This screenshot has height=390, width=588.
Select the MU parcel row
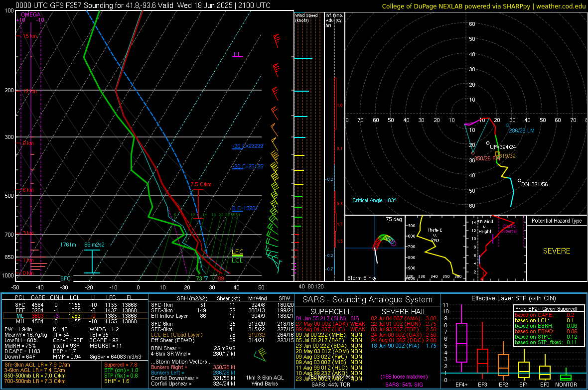point(75,321)
